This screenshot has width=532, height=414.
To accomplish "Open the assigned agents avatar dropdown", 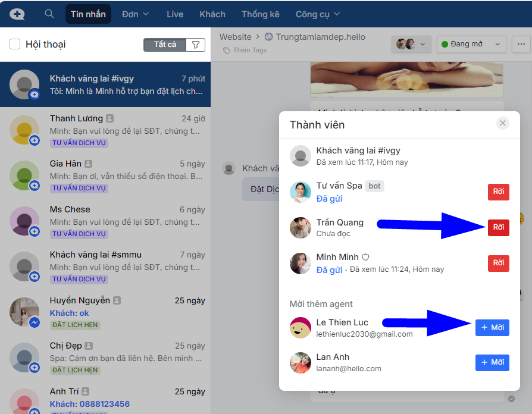I will point(411,44).
